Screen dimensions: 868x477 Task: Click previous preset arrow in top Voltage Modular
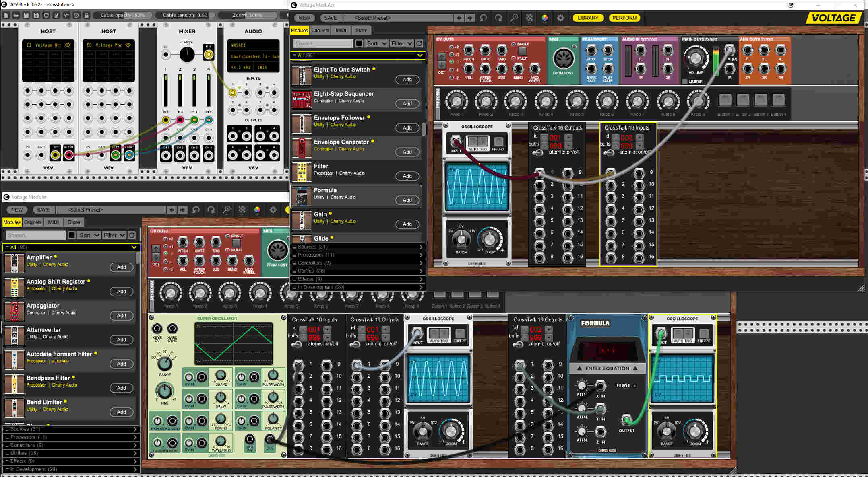(459, 18)
